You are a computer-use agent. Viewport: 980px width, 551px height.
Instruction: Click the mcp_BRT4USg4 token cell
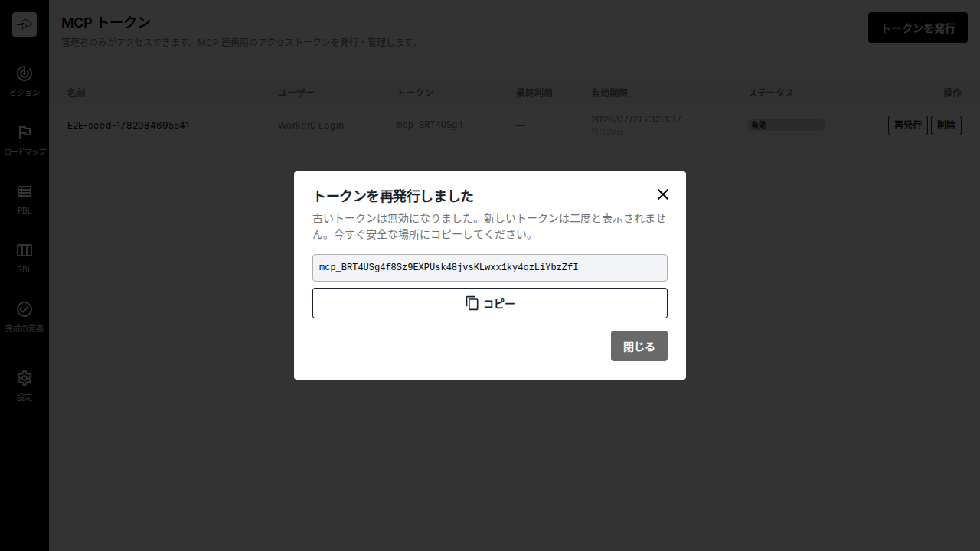tap(430, 125)
